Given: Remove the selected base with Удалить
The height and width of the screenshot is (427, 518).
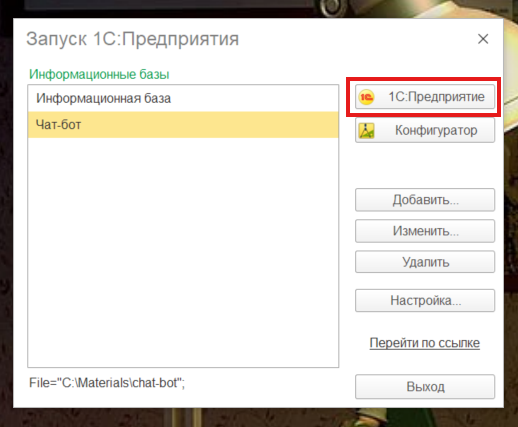Looking at the screenshot, I should tap(425, 262).
